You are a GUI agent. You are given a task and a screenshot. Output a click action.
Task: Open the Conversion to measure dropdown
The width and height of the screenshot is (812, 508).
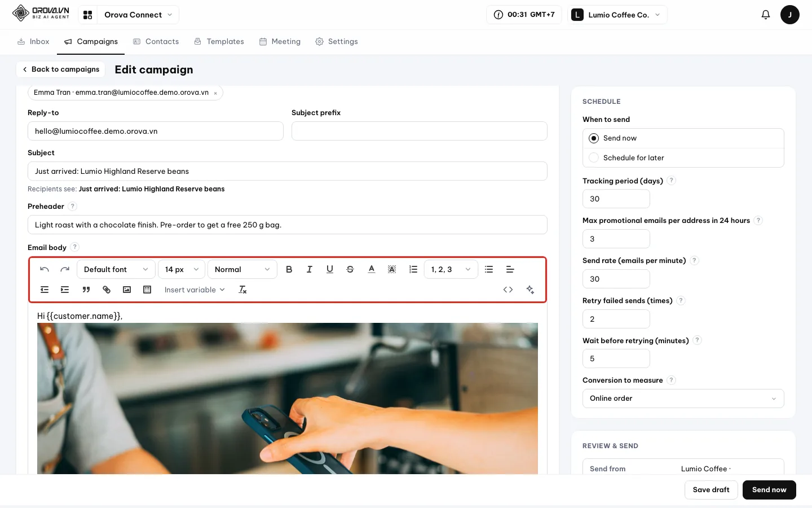(683, 398)
